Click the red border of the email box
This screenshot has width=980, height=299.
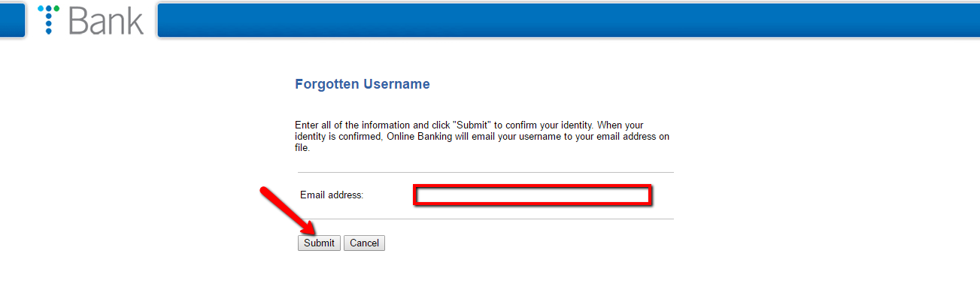(x=532, y=187)
